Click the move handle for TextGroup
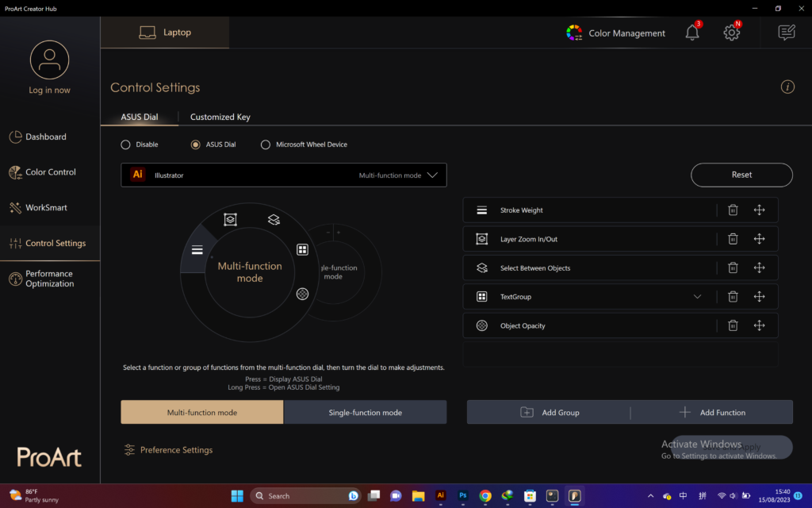Viewport: 812px width, 508px height. pyautogui.click(x=759, y=297)
